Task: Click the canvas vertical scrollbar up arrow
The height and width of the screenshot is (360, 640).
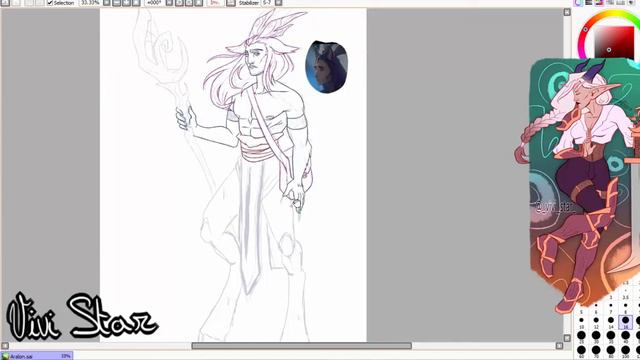Action: point(567,12)
